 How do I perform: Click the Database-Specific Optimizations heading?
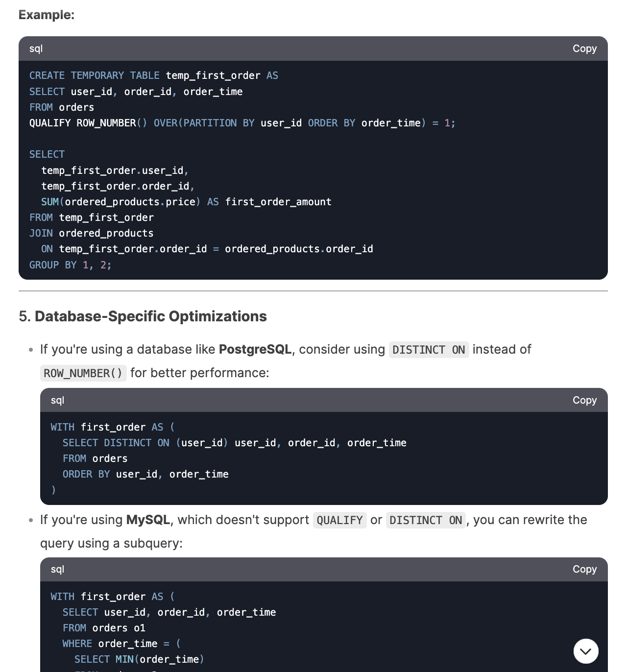[x=150, y=316]
